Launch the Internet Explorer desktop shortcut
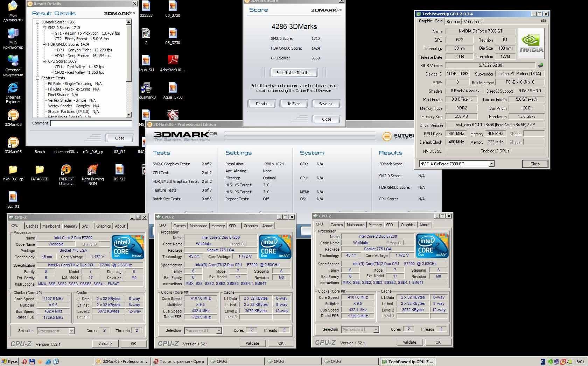This screenshot has width=588, height=366. pyautogui.click(x=13, y=88)
